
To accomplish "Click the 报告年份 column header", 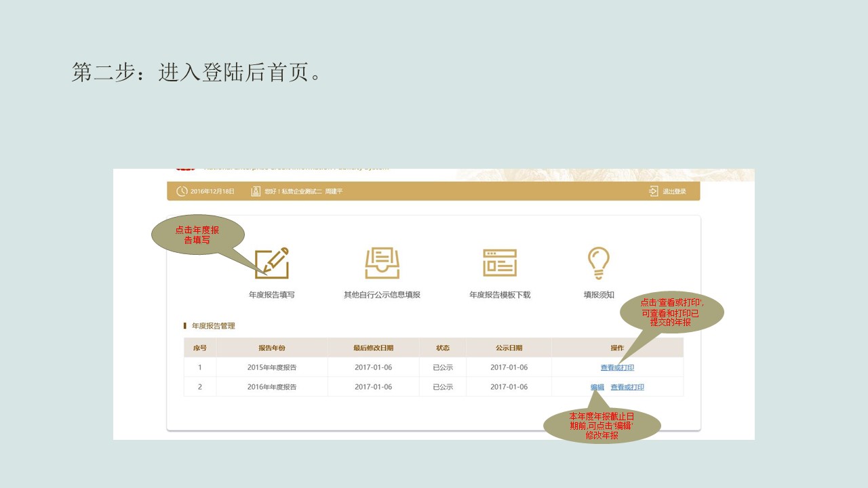I will (272, 348).
